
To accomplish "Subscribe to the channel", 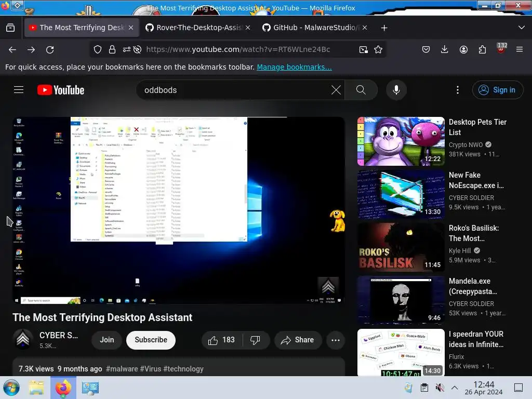I will tap(151, 340).
